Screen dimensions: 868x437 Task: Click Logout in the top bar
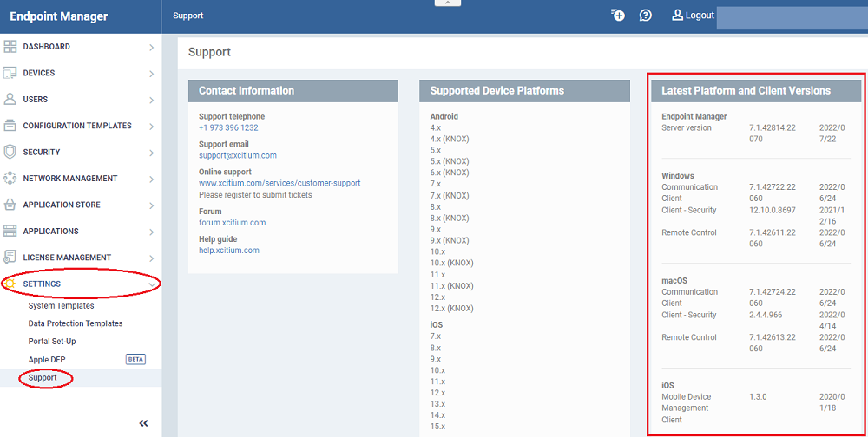694,16
